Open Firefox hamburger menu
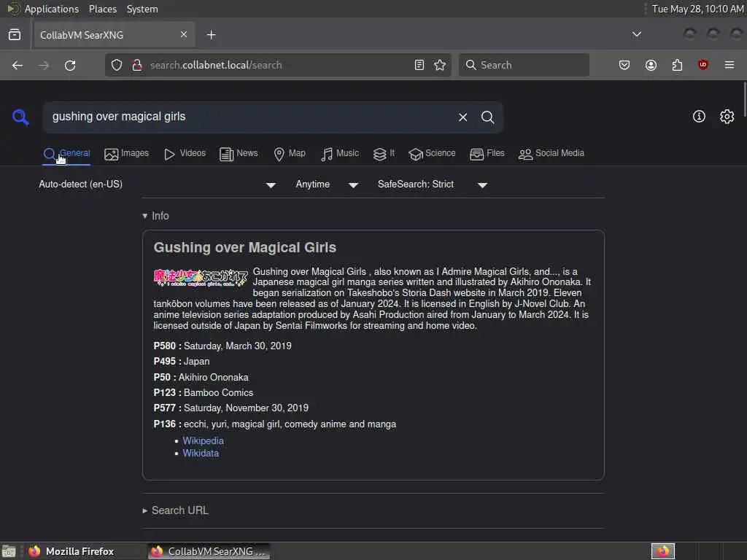Image resolution: width=747 pixels, height=560 pixels. [729, 65]
